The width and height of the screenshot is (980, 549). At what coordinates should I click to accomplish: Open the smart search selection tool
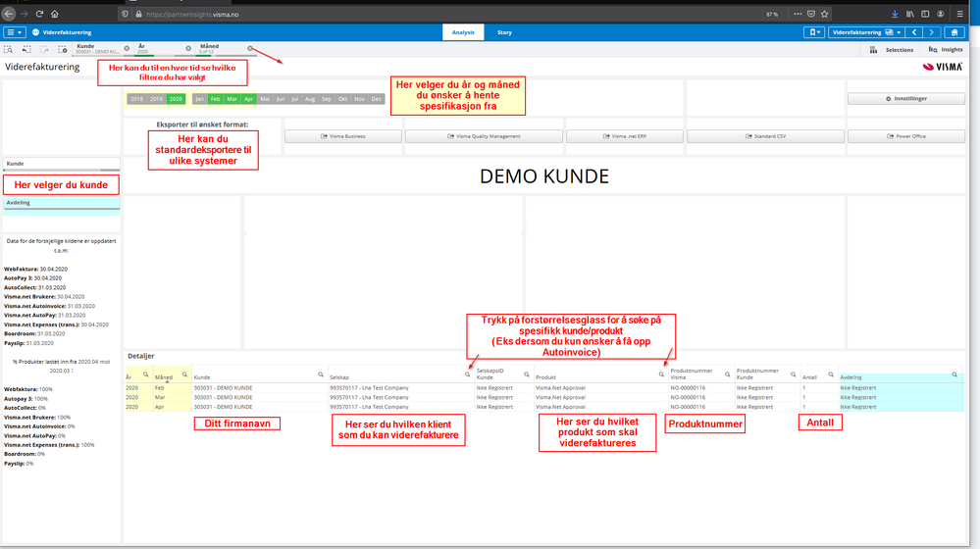coord(8,49)
